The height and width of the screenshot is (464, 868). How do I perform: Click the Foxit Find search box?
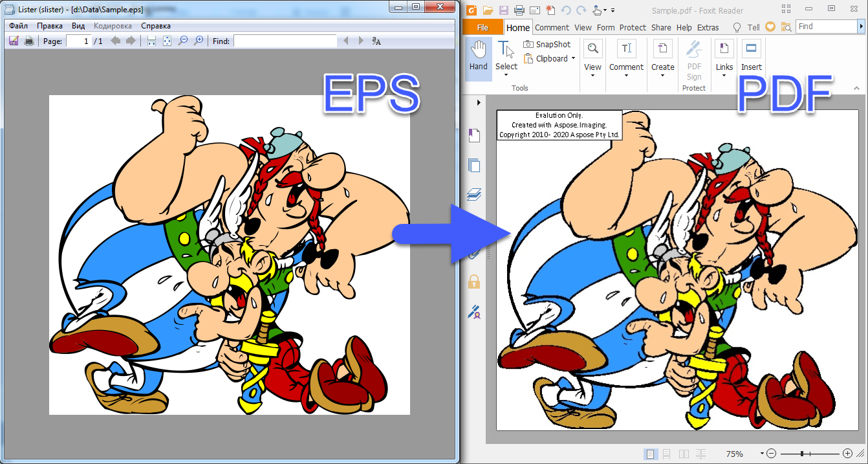click(x=826, y=27)
